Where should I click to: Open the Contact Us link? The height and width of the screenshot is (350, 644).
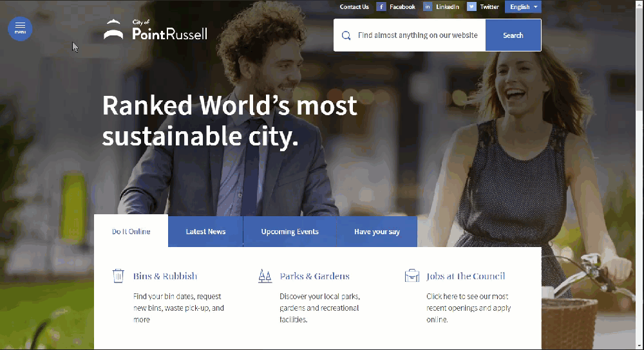coord(354,7)
